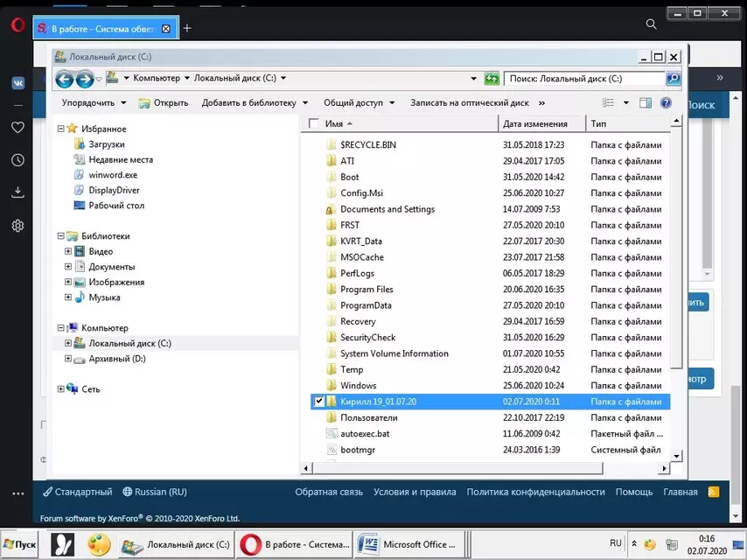Expand Локальный диск (C:) tree node

pos(68,343)
